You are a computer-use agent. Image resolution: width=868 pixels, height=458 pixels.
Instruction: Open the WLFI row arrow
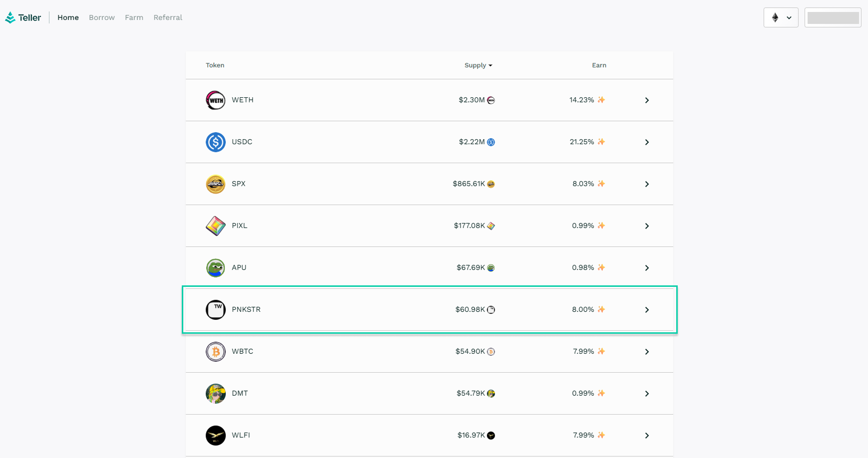(647, 436)
